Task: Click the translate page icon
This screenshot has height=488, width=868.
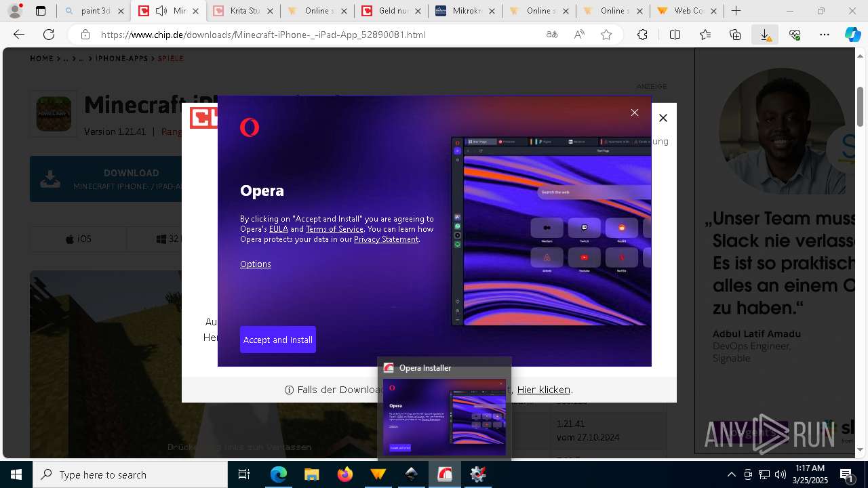Action: 552,35
